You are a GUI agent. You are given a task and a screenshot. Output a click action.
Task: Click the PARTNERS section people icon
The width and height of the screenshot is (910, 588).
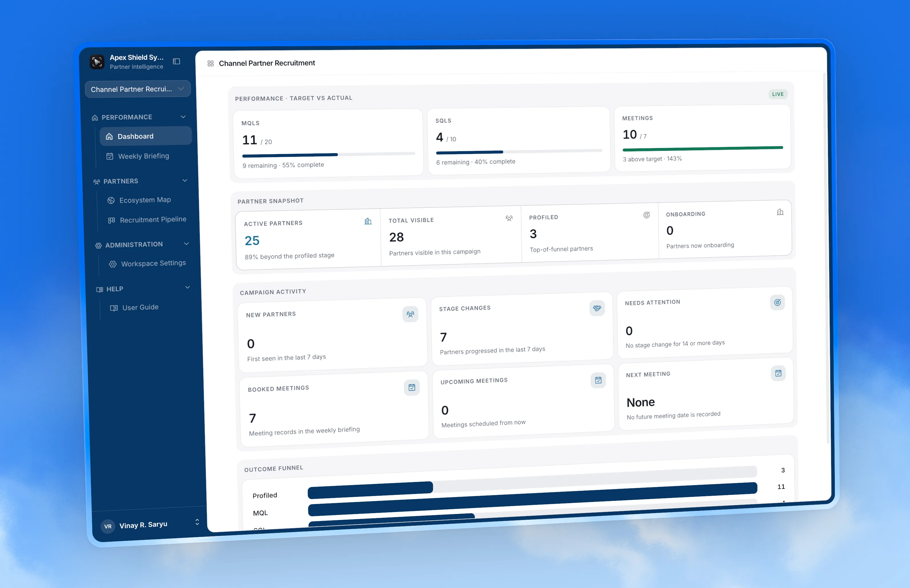[x=97, y=182]
